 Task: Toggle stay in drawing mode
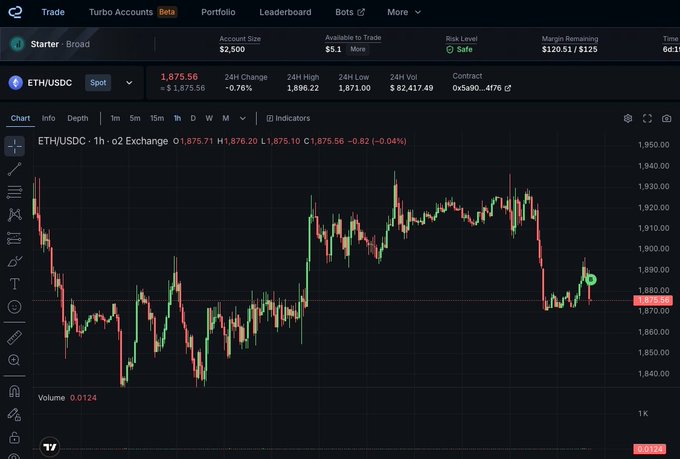point(14,415)
